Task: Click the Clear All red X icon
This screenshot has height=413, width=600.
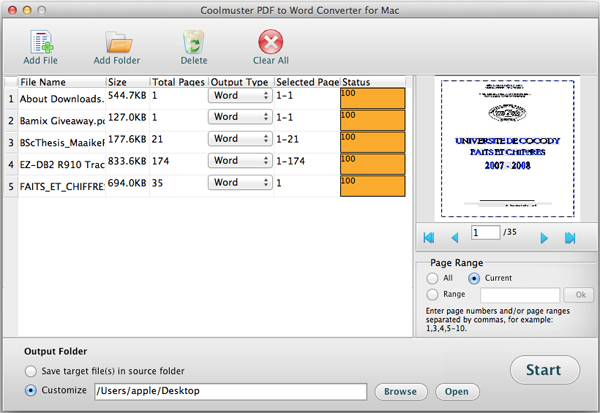Action: [x=271, y=41]
